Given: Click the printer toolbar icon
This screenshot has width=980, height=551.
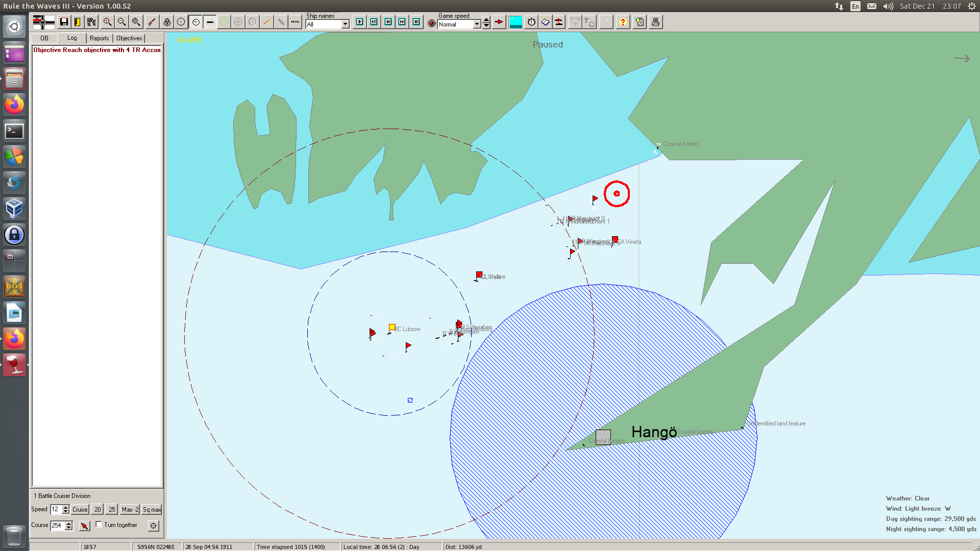Looking at the screenshot, I should pyautogui.click(x=656, y=22).
